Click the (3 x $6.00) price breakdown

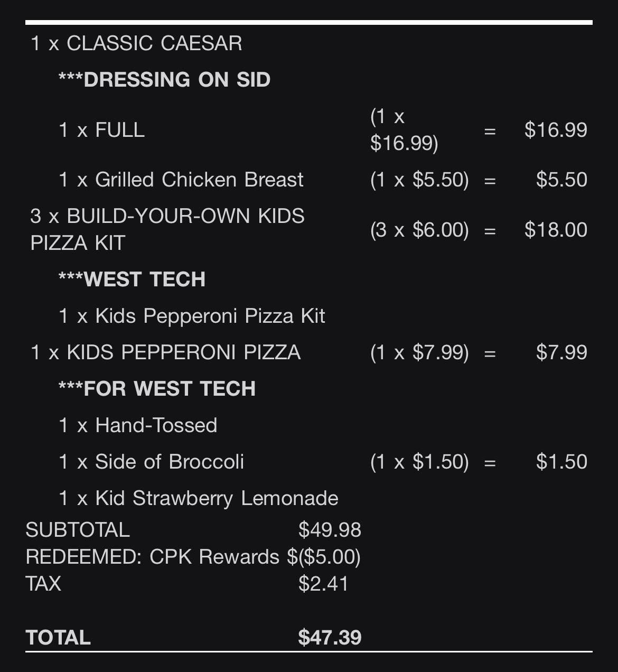419,230
